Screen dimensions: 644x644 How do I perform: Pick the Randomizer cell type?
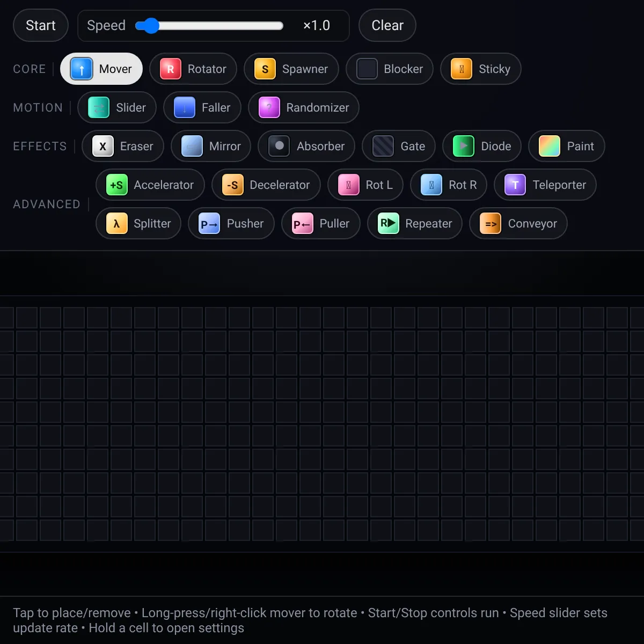(304, 107)
